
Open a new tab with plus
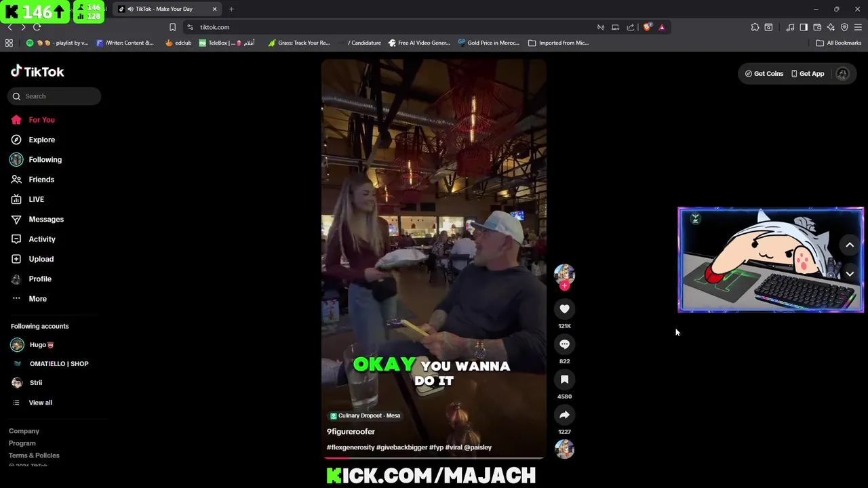(x=231, y=9)
